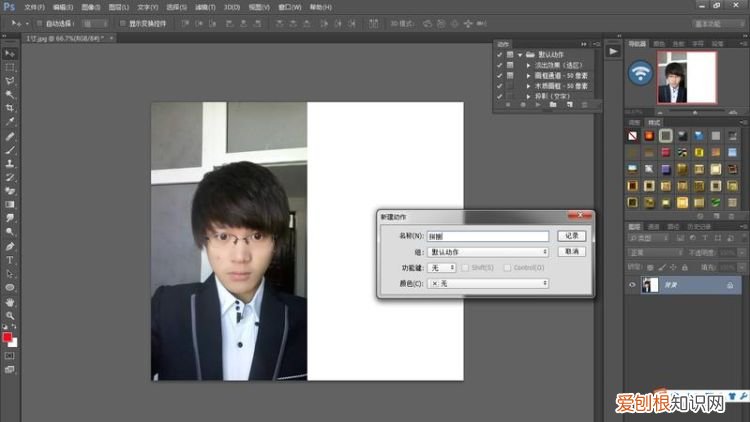Select the Rectangular Marquee tool
Image resolution: width=750 pixels, height=422 pixels.
(x=10, y=66)
